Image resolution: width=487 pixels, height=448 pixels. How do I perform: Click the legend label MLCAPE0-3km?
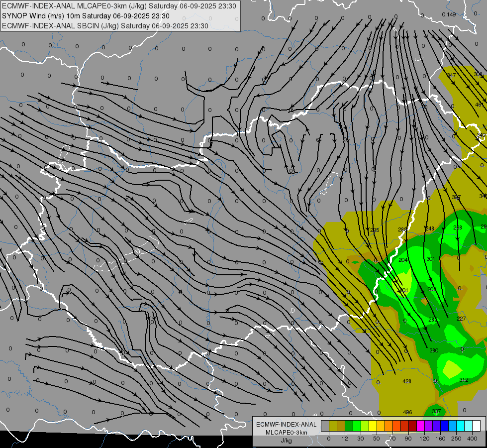click(x=287, y=433)
